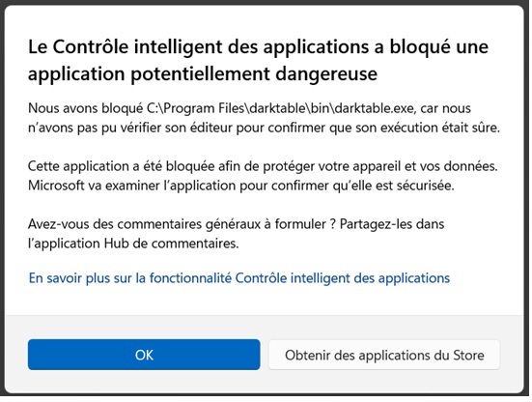Viewport: 532px width, 402px height.
Task: Click the Microsoft va examiner l'application sentence
Action: (240, 186)
